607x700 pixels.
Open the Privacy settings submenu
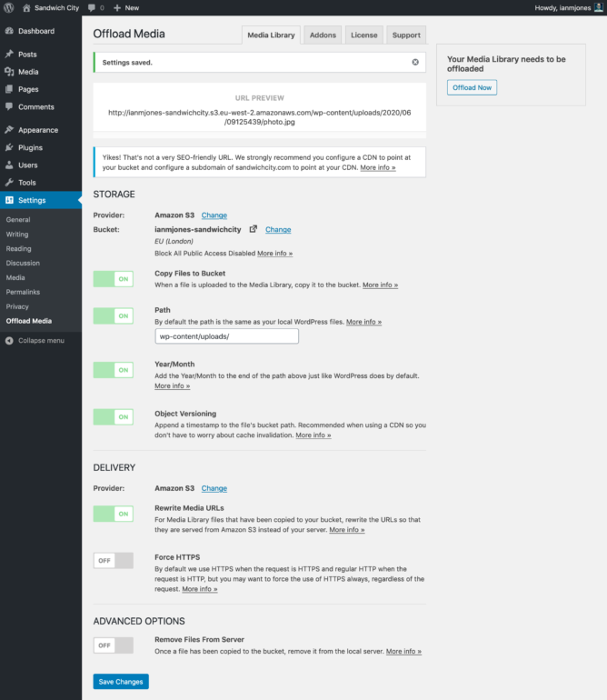tap(17, 306)
